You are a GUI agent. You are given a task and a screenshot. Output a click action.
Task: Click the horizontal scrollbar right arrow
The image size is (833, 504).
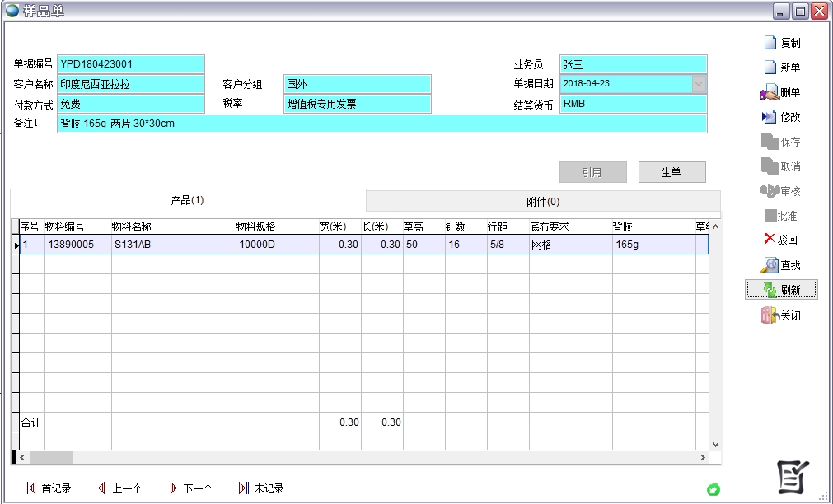[703, 457]
